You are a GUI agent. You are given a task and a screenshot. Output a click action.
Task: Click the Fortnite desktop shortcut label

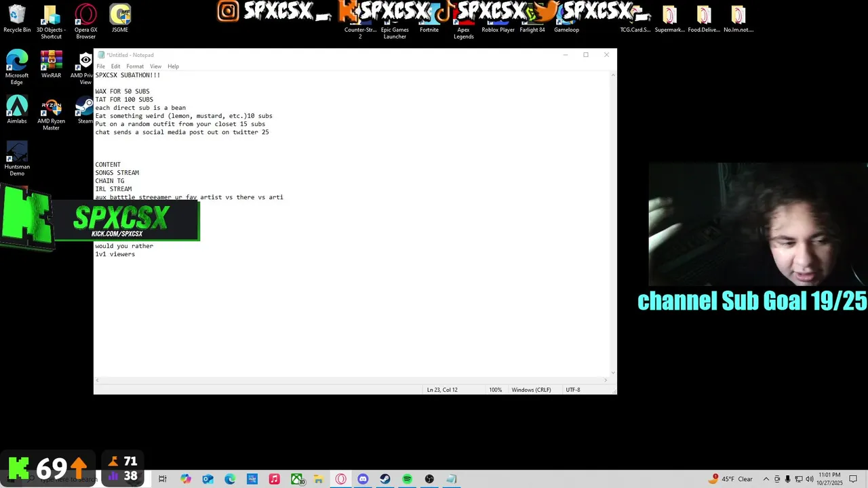pyautogui.click(x=429, y=30)
